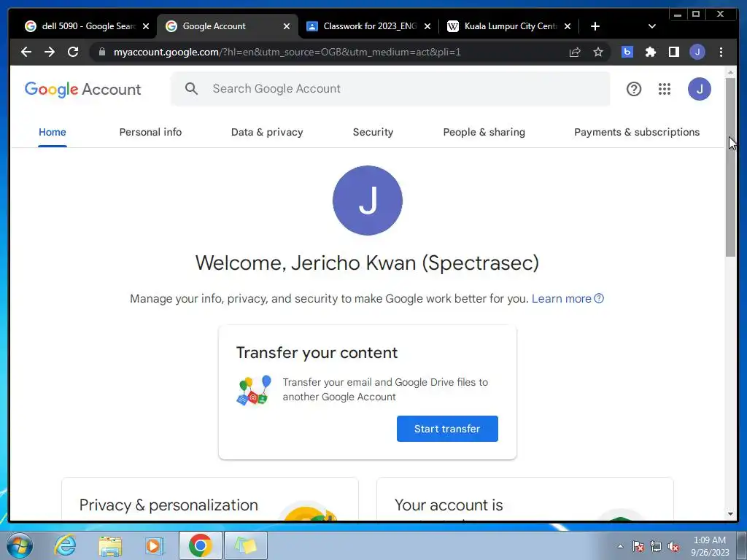
Task: Switch to the Personal info tab
Action: coord(150,133)
